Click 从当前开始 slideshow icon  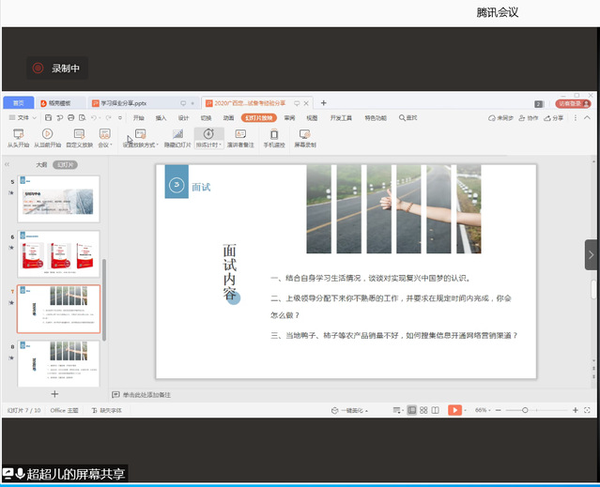click(46, 134)
